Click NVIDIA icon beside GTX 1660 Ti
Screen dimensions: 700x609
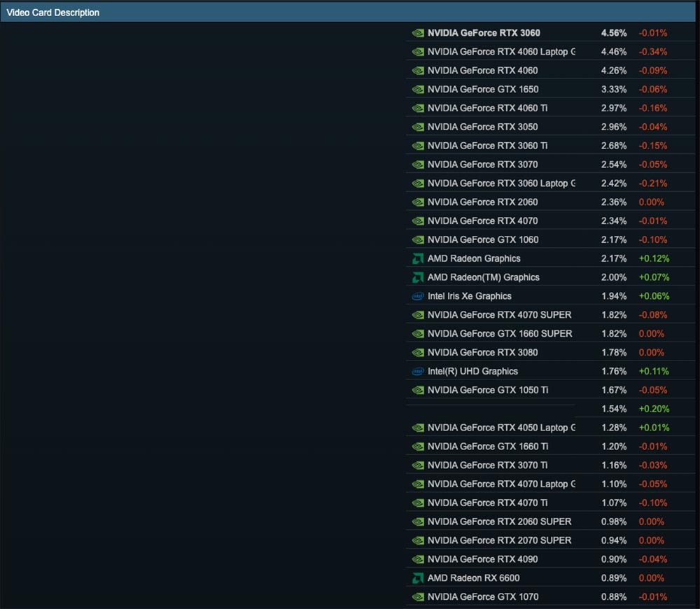[418, 447]
